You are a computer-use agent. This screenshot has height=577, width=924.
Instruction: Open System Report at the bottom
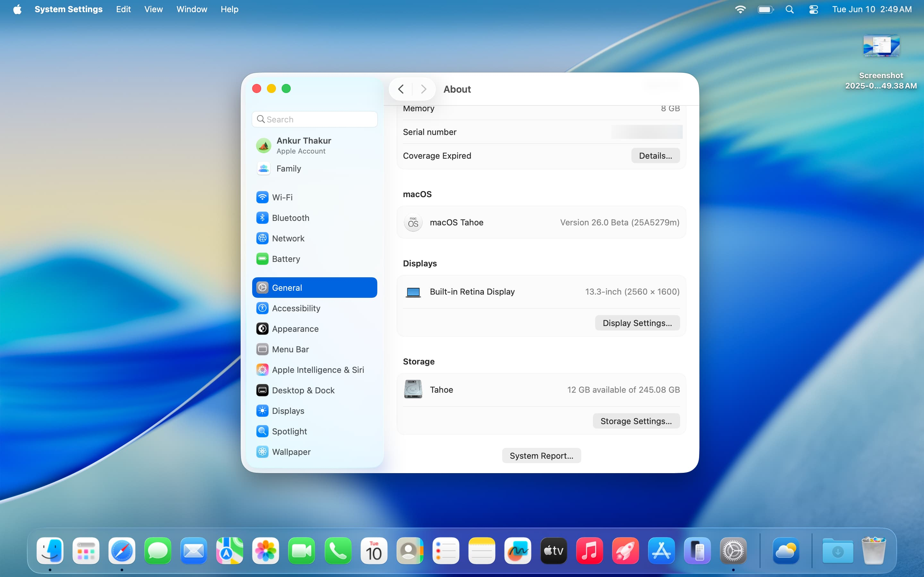541,456
